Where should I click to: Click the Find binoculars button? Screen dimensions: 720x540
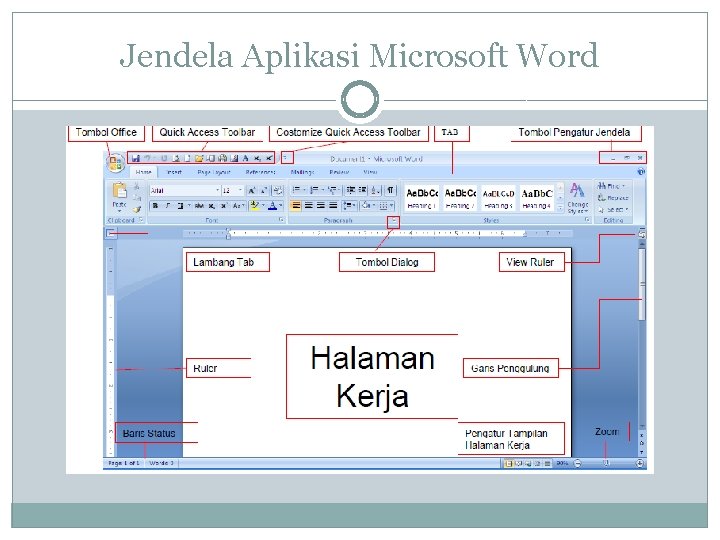(x=611, y=186)
